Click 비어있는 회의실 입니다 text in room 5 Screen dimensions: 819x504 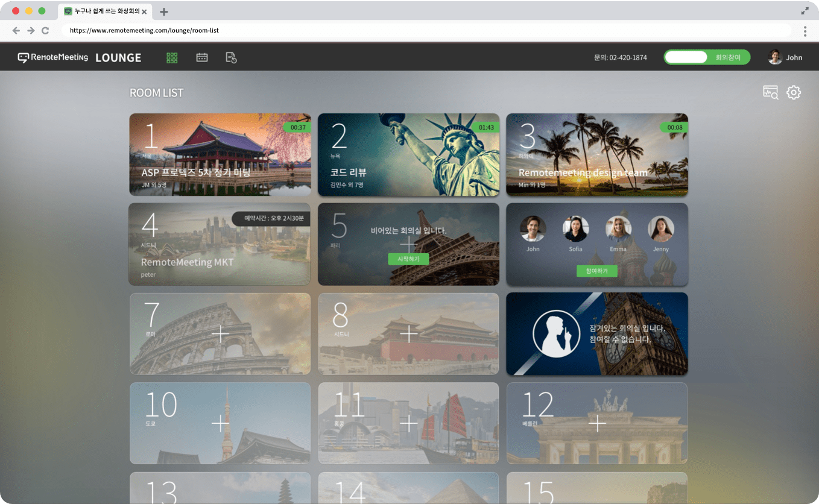point(409,230)
